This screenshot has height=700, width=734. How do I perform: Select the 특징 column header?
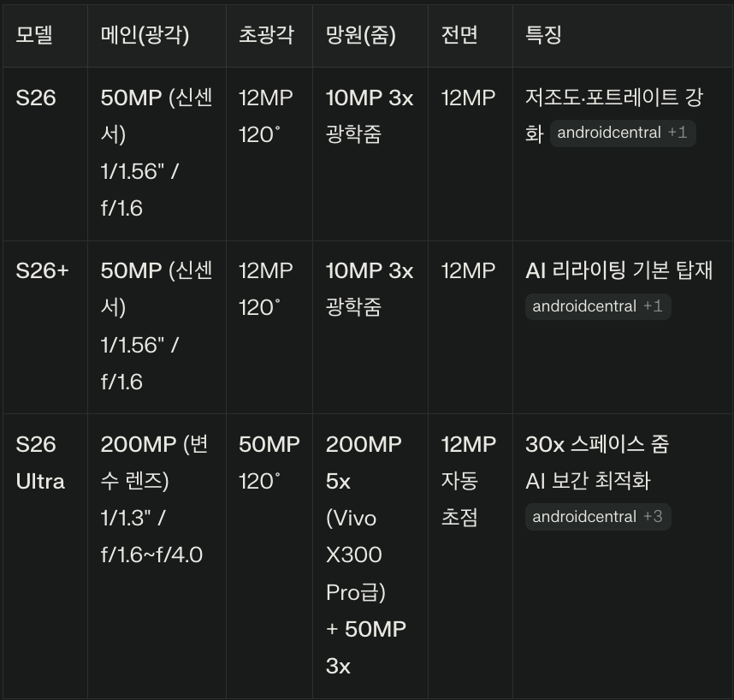coord(543,35)
